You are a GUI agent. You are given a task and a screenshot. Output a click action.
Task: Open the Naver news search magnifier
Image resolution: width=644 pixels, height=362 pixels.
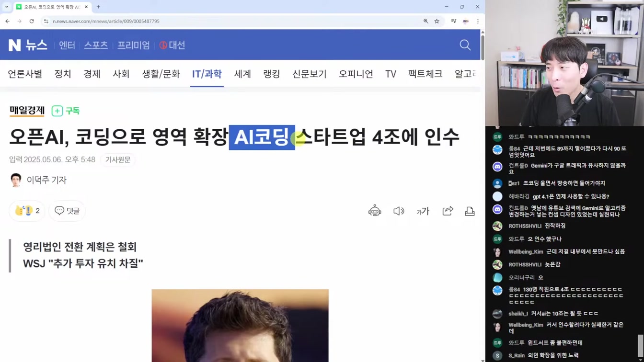click(465, 45)
